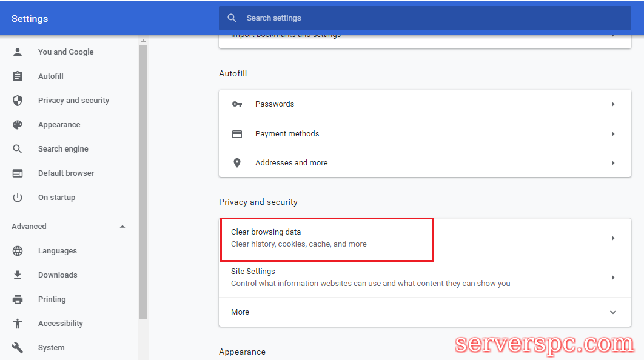
Task: Click the Autofill clipboard icon in sidebar
Action: pos(18,76)
